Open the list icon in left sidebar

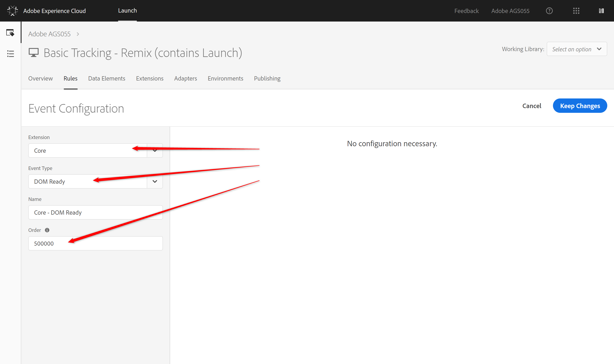pos(10,54)
